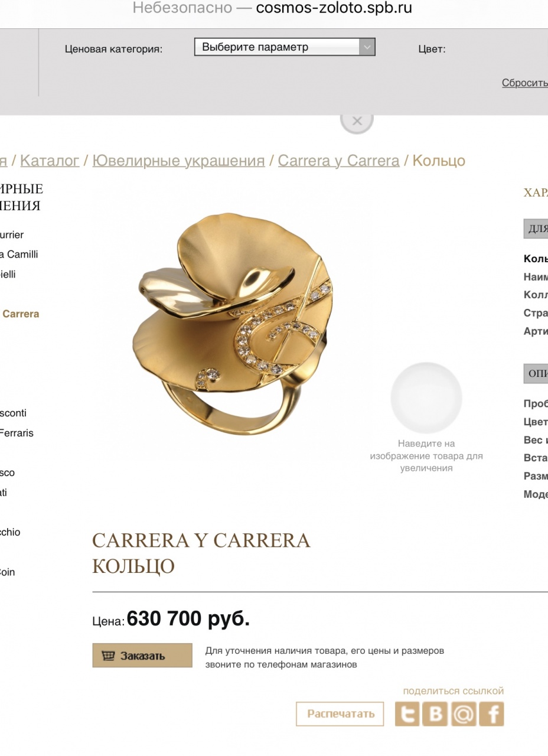
Task: Click the VKontakte share icon
Action: click(435, 714)
